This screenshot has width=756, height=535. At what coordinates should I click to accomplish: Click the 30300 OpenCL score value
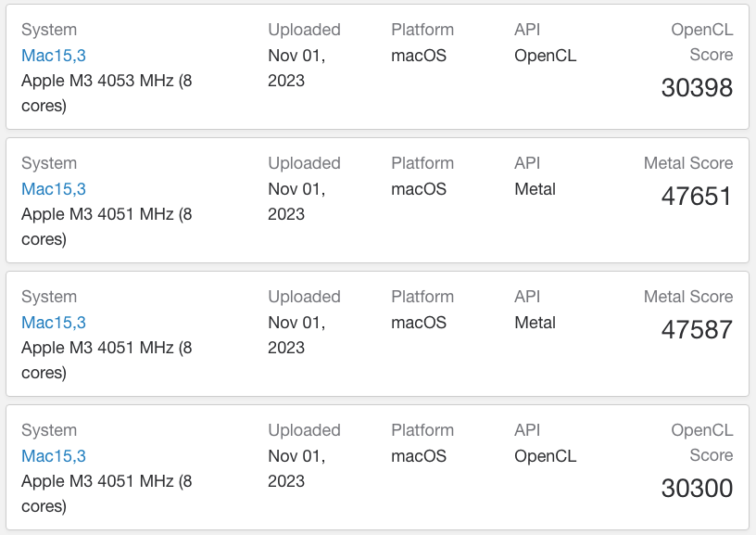[697, 489]
